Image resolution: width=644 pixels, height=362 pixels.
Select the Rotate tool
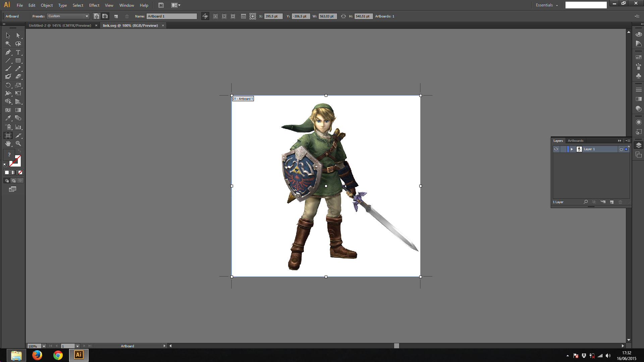(8, 85)
